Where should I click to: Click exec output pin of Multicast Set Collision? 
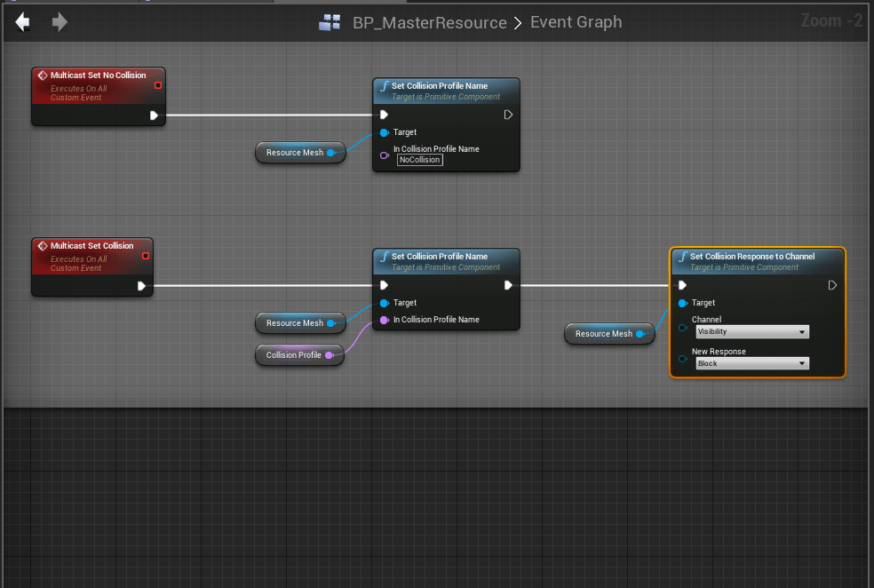[x=142, y=286]
